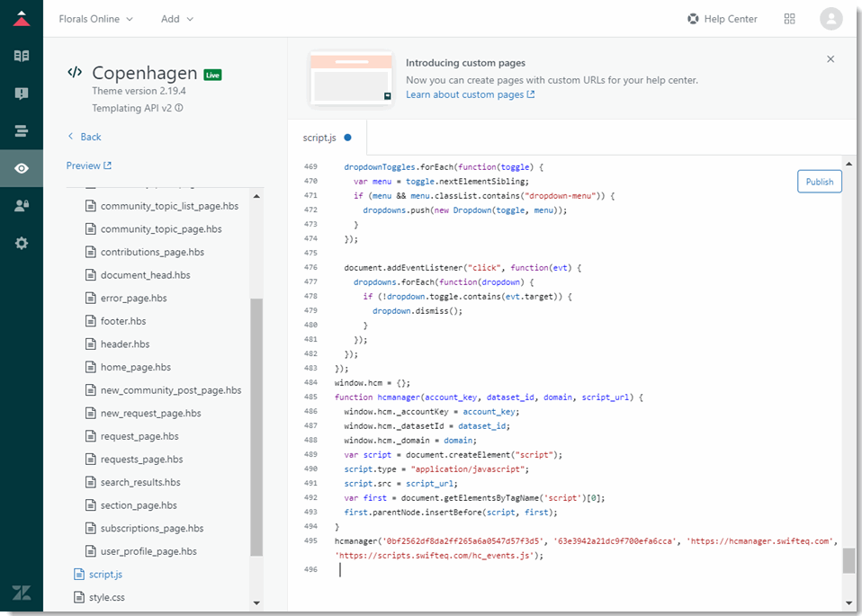The image size is (862, 616).
Task: Click the file icon next to home_page.hbs
Action: (x=91, y=367)
